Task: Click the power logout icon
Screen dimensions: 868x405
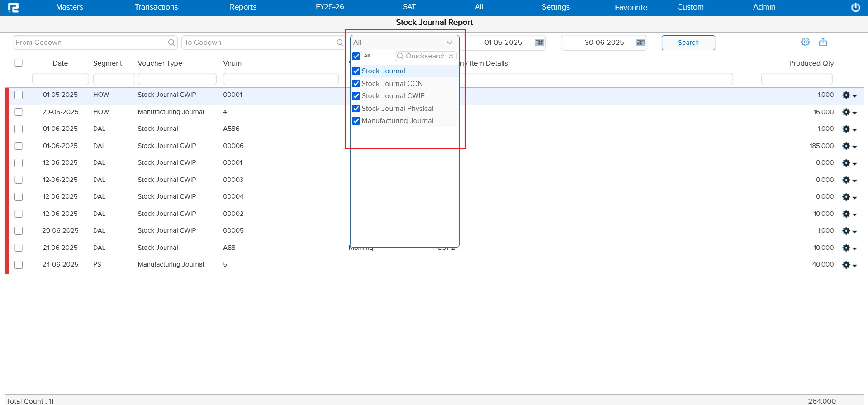Action: (x=855, y=7)
